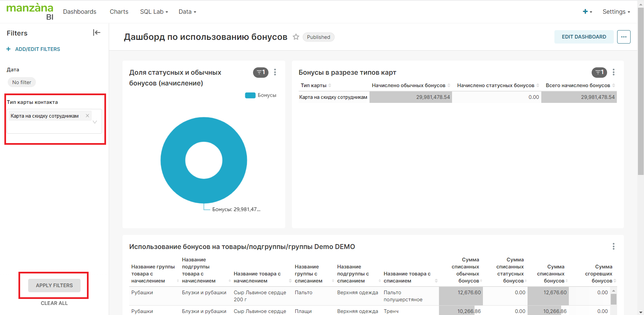Show applied filter badge on card types table
This screenshot has height=315, width=644.
click(599, 72)
